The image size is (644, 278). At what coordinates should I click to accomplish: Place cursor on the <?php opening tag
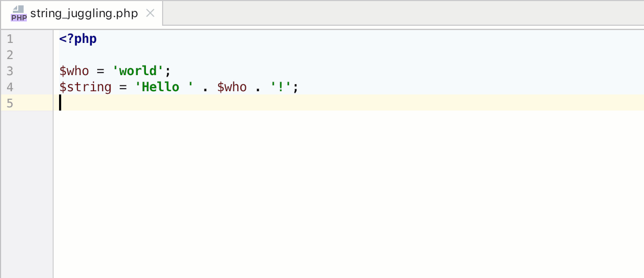pos(78,39)
